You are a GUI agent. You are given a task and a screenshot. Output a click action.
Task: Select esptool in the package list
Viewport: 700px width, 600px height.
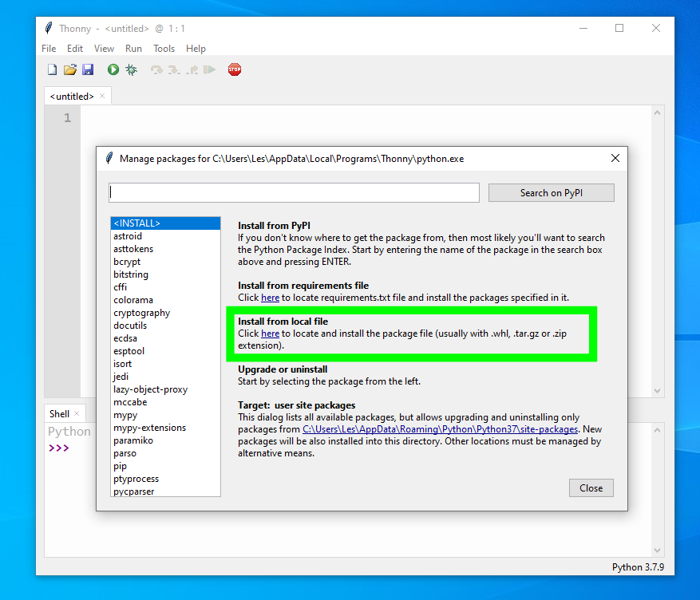(x=165, y=351)
